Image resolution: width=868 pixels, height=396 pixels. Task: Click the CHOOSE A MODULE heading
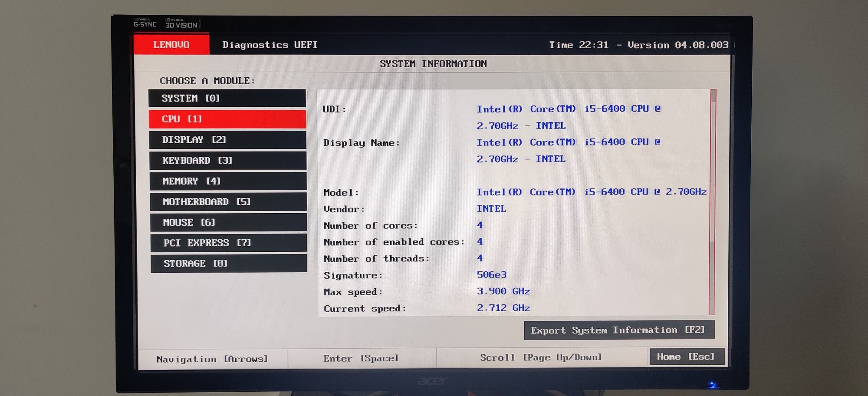pyautogui.click(x=207, y=81)
